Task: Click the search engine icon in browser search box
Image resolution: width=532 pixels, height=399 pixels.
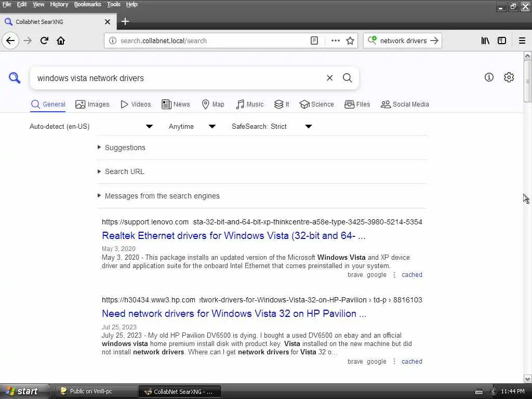Action: (x=372, y=41)
